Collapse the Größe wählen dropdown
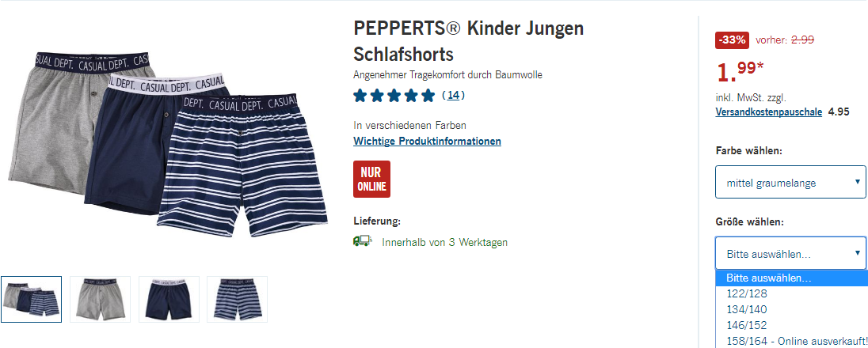This screenshot has height=348, width=868. tap(790, 254)
